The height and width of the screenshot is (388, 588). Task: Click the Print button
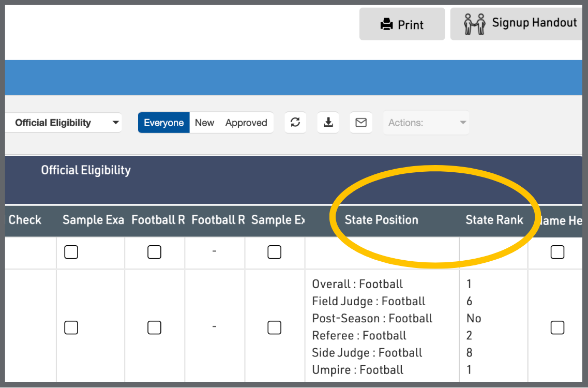click(402, 24)
